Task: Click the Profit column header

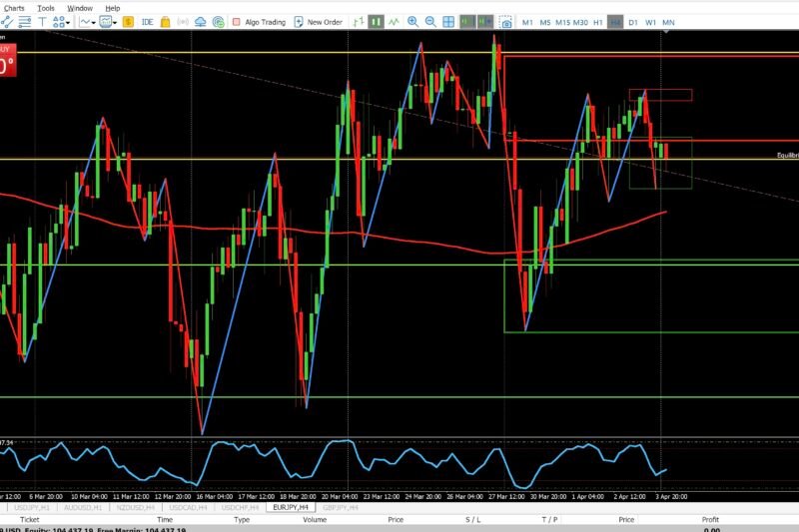Action: click(x=710, y=519)
